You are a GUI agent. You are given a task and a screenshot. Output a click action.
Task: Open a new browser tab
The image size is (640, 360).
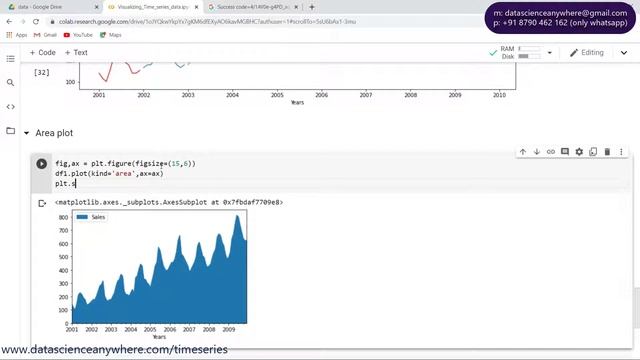[312, 7]
